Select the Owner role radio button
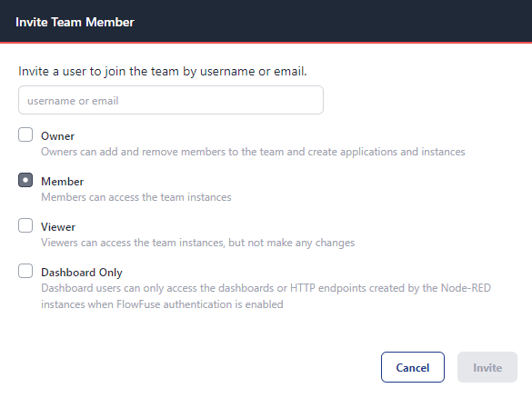 [x=25, y=134]
